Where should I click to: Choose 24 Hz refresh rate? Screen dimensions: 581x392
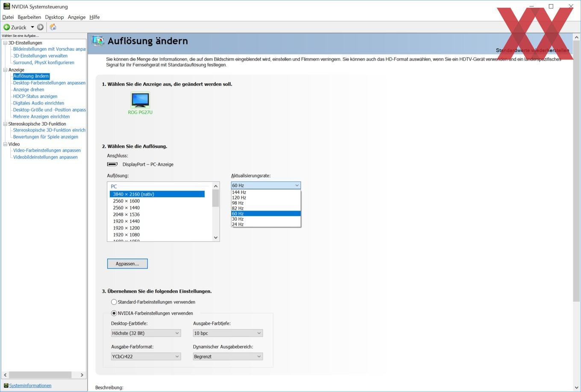(266, 224)
